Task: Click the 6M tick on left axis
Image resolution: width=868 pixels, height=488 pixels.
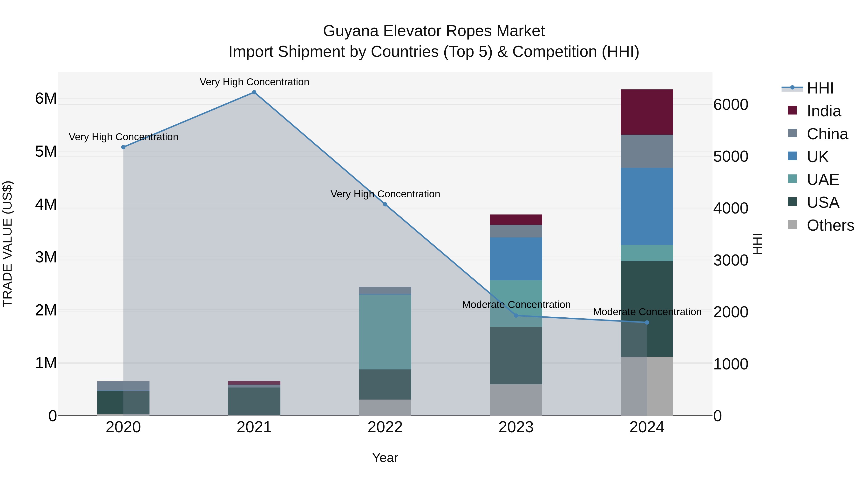Action: tap(46, 99)
